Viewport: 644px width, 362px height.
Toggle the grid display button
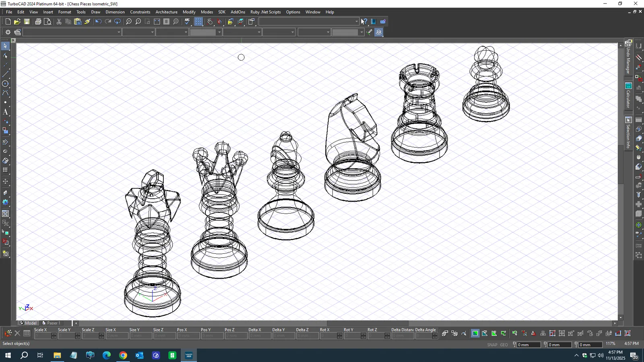point(198,22)
